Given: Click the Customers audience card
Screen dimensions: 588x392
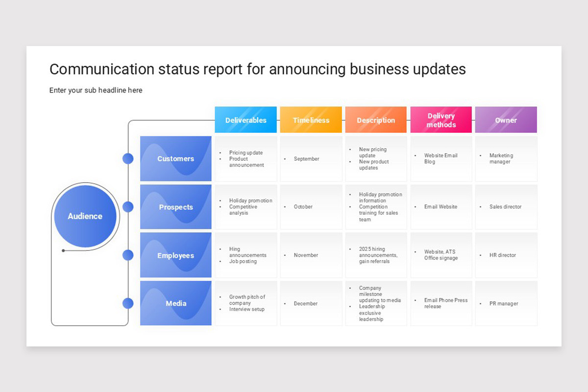Looking at the screenshot, I should point(175,158).
